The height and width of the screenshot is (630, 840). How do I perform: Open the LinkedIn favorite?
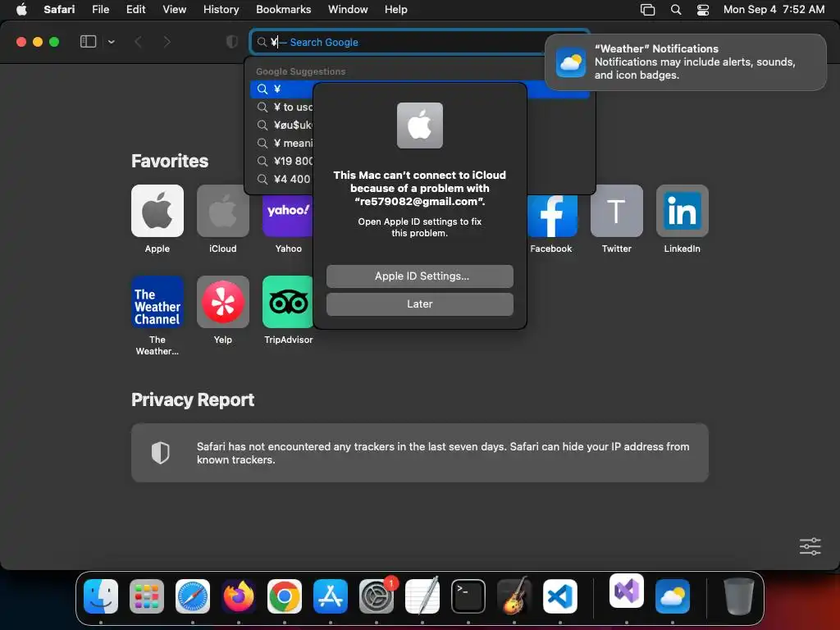coord(682,211)
